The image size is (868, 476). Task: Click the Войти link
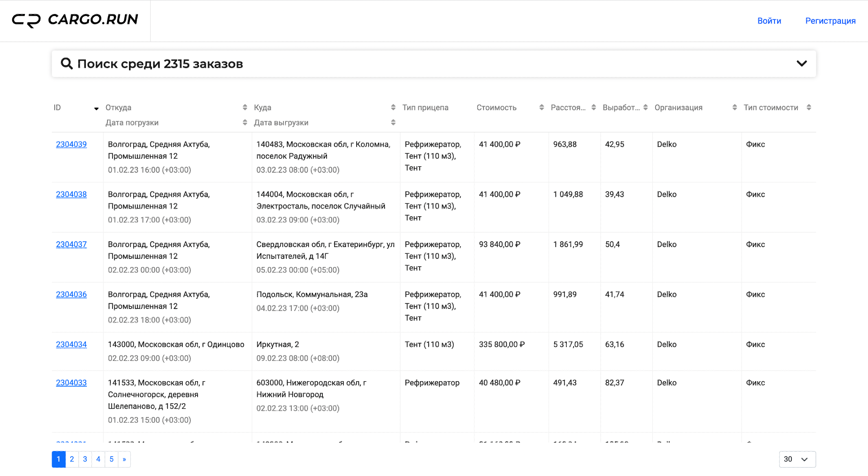pos(769,21)
